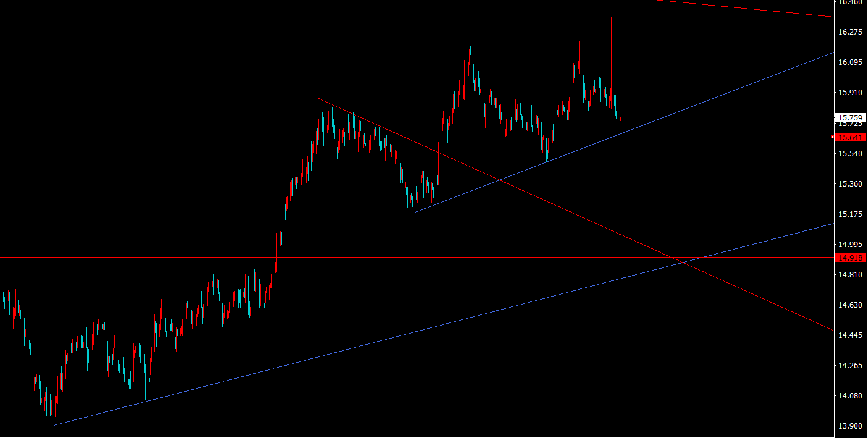Select the long red descending trendline
The height and width of the screenshot is (438, 868).
point(575,214)
